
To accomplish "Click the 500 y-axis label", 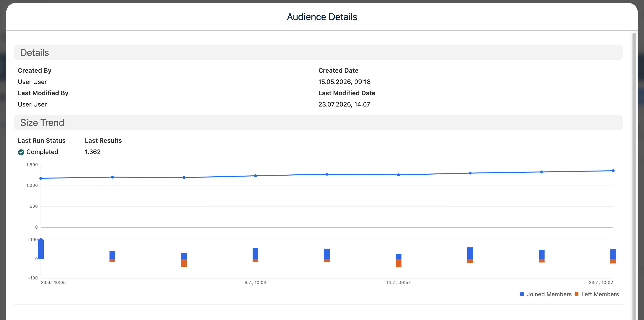I will click(34, 206).
